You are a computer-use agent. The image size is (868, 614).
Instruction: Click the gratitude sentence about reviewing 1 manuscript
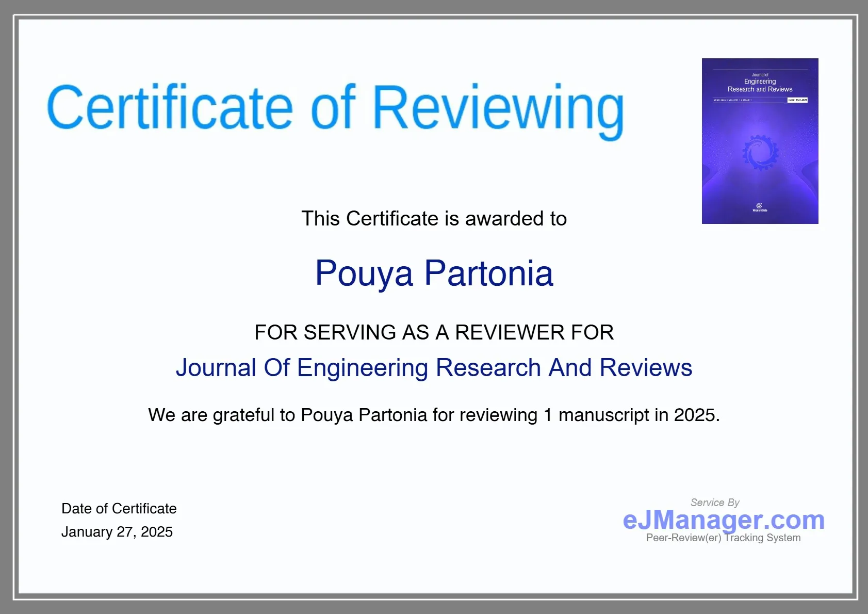434,415
